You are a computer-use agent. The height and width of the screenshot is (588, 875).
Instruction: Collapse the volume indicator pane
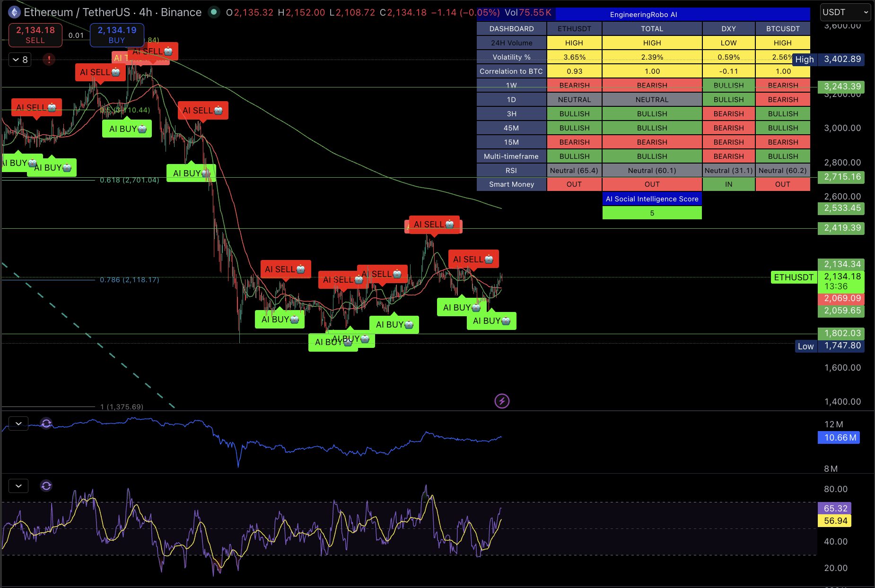point(18,424)
